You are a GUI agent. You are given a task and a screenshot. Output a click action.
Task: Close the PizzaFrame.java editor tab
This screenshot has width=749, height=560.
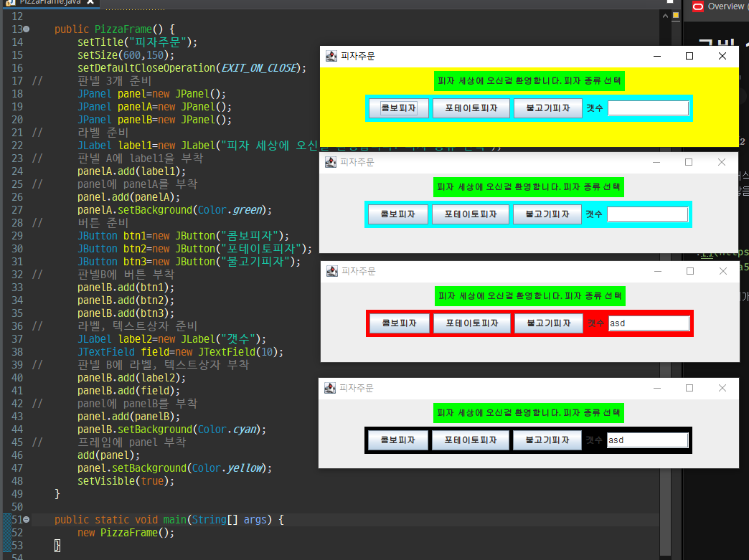(90, 2)
